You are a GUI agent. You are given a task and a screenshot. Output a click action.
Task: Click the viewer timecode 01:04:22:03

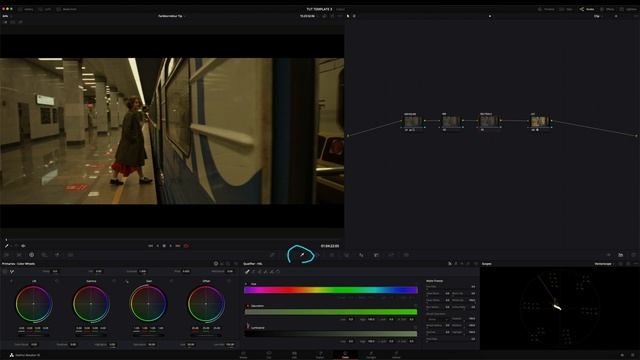[x=329, y=246]
